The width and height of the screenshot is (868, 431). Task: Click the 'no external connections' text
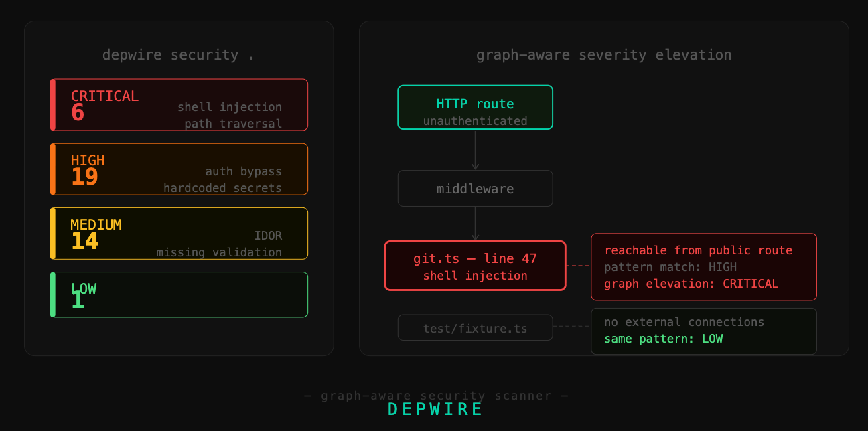coord(684,322)
